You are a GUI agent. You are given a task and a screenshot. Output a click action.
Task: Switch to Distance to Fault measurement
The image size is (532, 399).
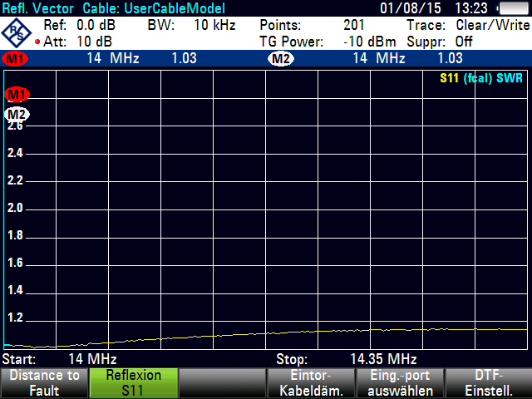44,382
